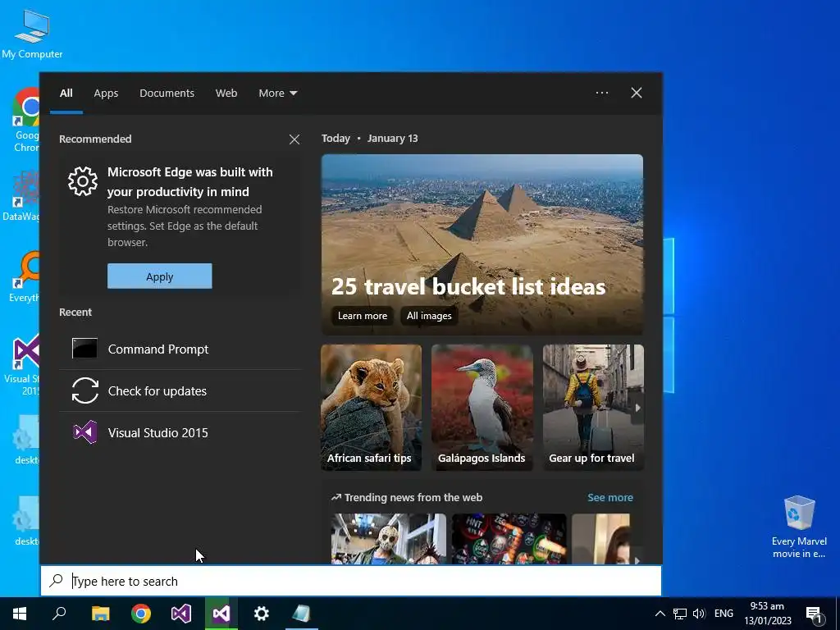Click Learn more on the travel card

click(362, 316)
